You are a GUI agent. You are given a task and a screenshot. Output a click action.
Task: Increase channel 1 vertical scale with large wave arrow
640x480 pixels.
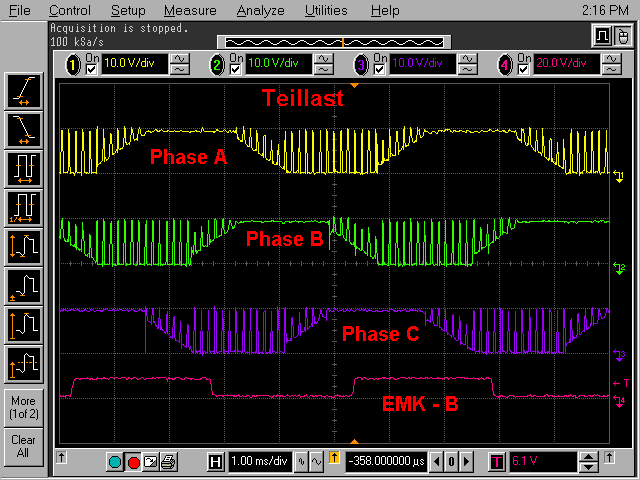click(x=180, y=59)
